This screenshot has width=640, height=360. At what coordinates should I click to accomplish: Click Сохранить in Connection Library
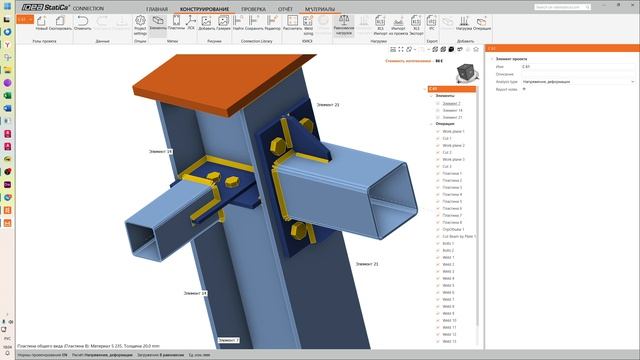click(254, 23)
